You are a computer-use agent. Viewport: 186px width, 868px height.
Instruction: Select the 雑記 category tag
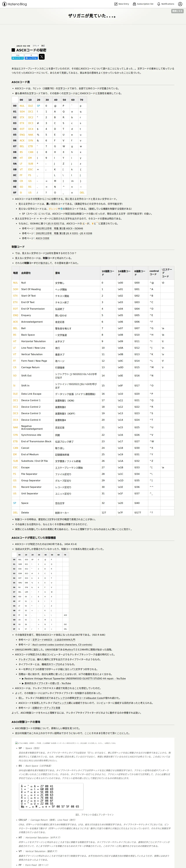[x=43, y=46]
